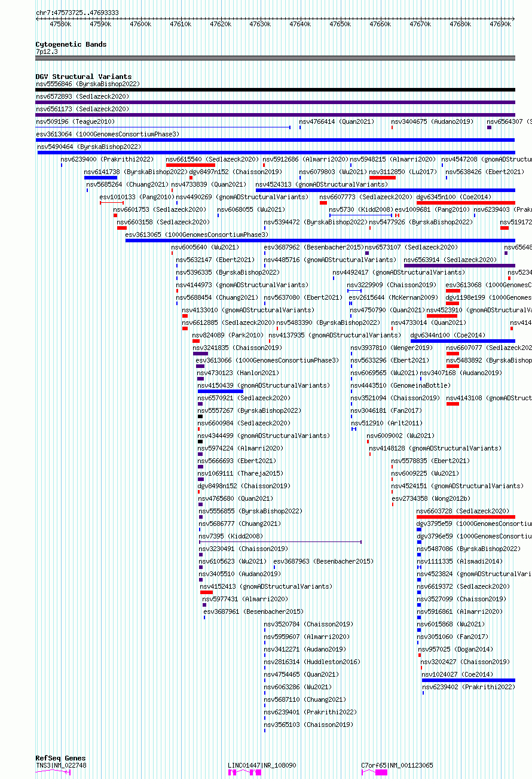Image resolution: width=532 pixels, height=779 pixels.
Task: Select variant esv1010133 (Pang2010)
Action: [136, 197]
